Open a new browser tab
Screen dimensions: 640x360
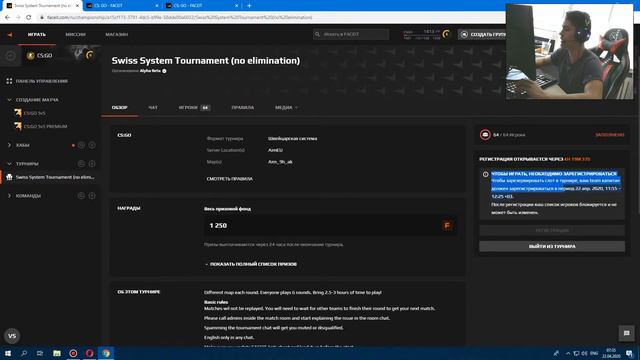(x=249, y=6)
